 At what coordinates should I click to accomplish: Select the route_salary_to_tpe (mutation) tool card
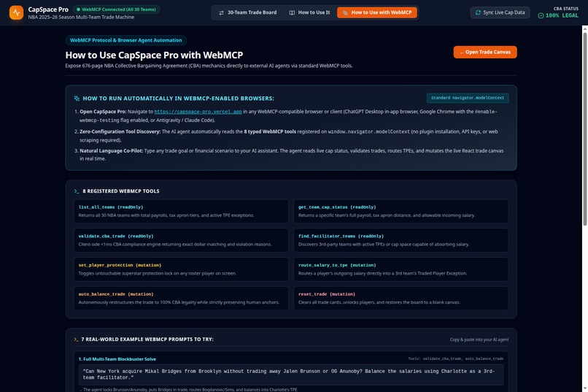pyautogui.click(x=401, y=269)
